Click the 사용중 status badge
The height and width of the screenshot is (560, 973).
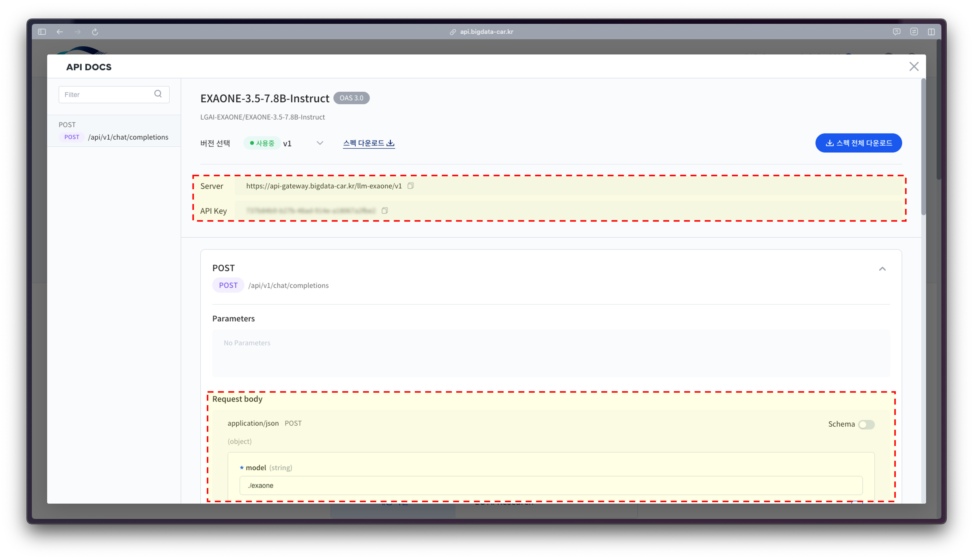click(262, 143)
